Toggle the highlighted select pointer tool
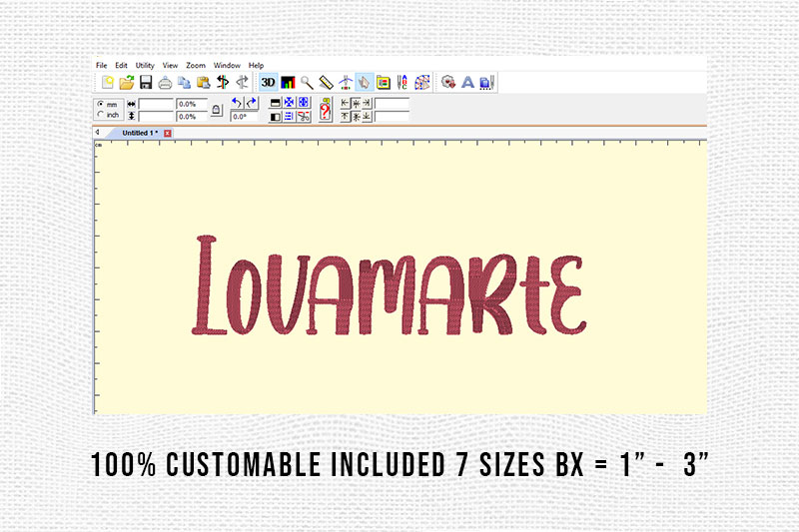Viewport: 799px width, 532px height. 364,82
